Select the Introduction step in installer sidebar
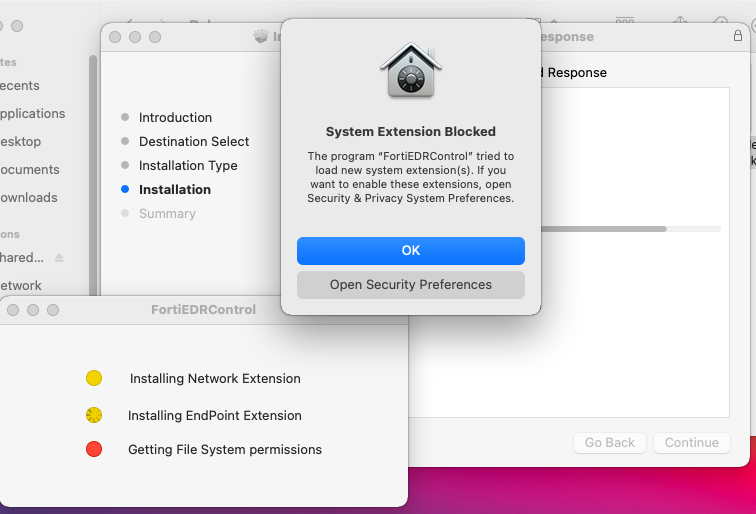Screen dimensions: 756x514 click(175, 117)
